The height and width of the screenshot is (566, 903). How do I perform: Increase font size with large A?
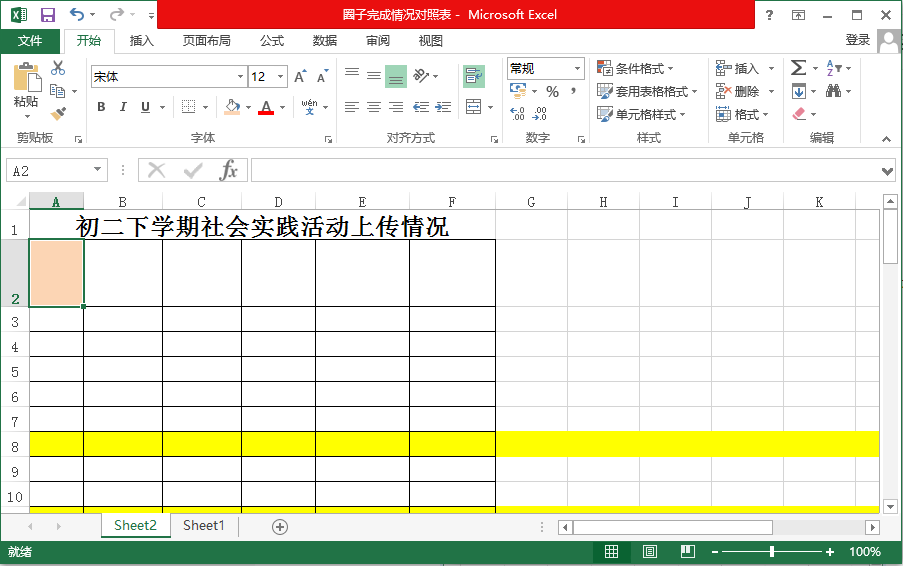click(x=300, y=77)
